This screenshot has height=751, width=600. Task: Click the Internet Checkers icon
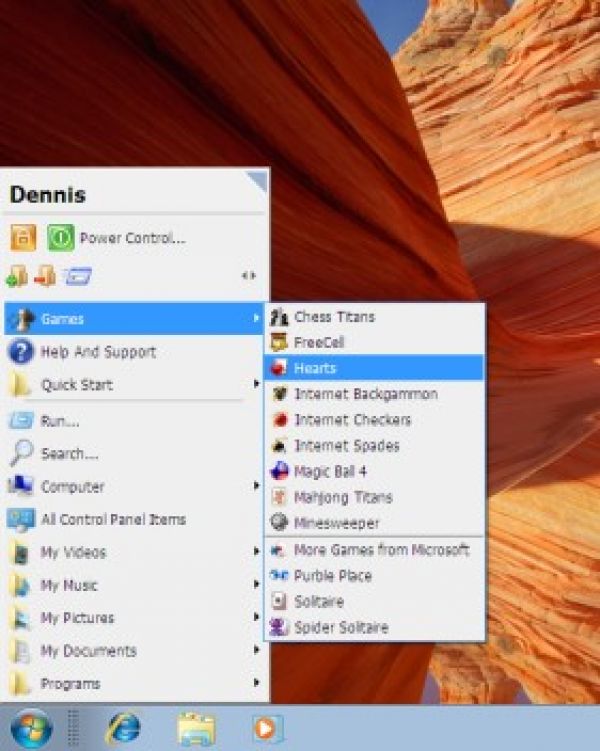tap(279, 420)
